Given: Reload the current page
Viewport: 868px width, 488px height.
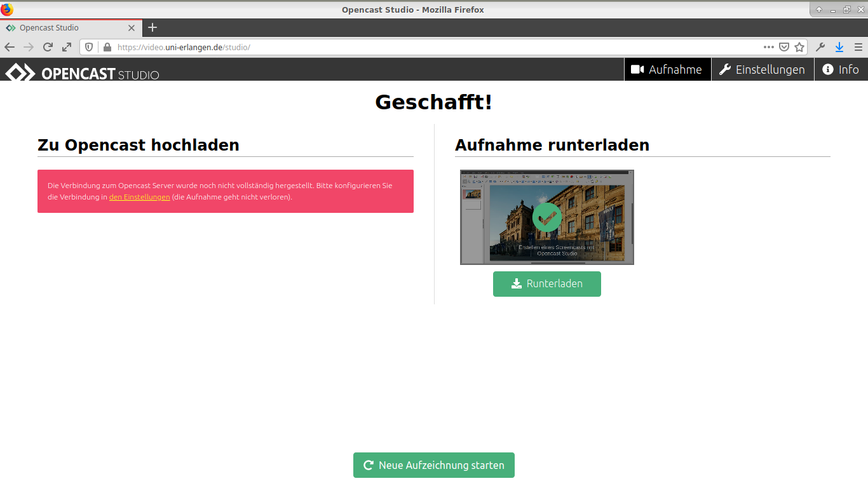Looking at the screenshot, I should pos(48,47).
